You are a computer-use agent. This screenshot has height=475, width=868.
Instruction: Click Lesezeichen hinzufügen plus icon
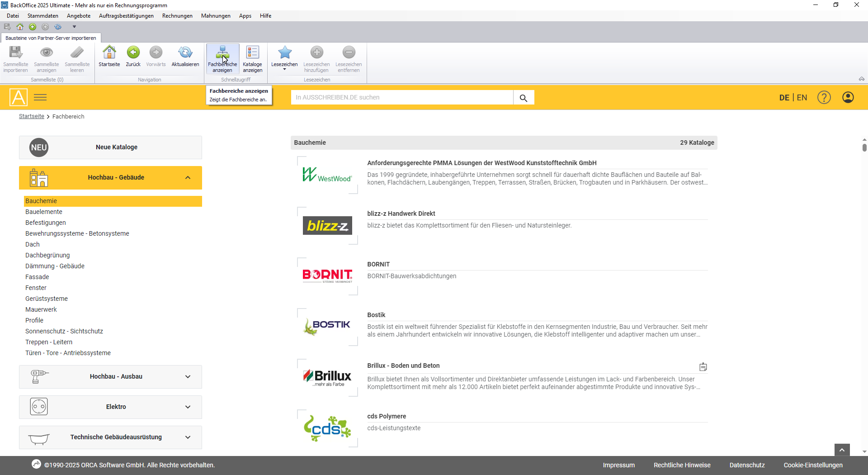[316, 53]
